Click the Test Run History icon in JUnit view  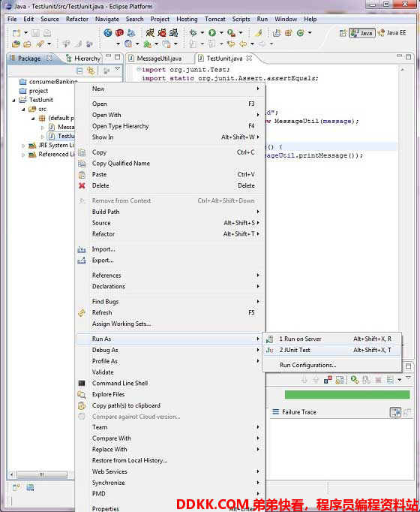pyautogui.click(x=390, y=380)
